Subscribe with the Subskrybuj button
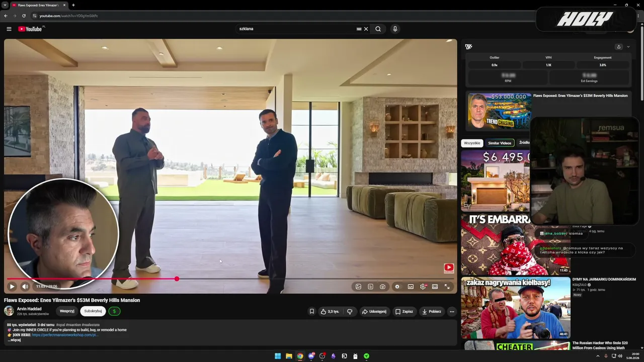The height and width of the screenshot is (362, 644). pos(93,311)
